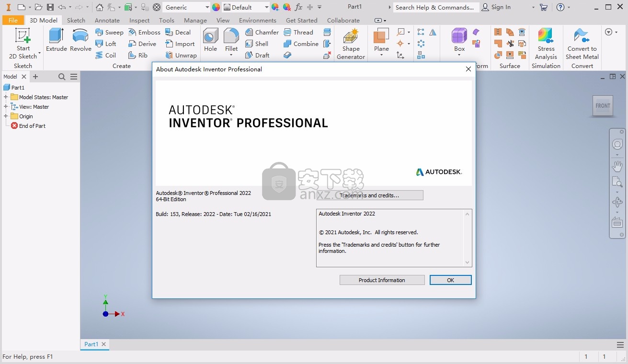Switch to the Manage ribbon tab
This screenshot has width=628, height=364.
[195, 20]
